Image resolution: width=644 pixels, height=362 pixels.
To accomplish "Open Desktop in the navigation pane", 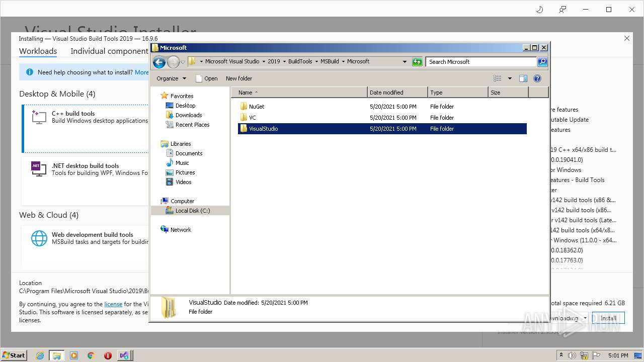I will 185,106.
